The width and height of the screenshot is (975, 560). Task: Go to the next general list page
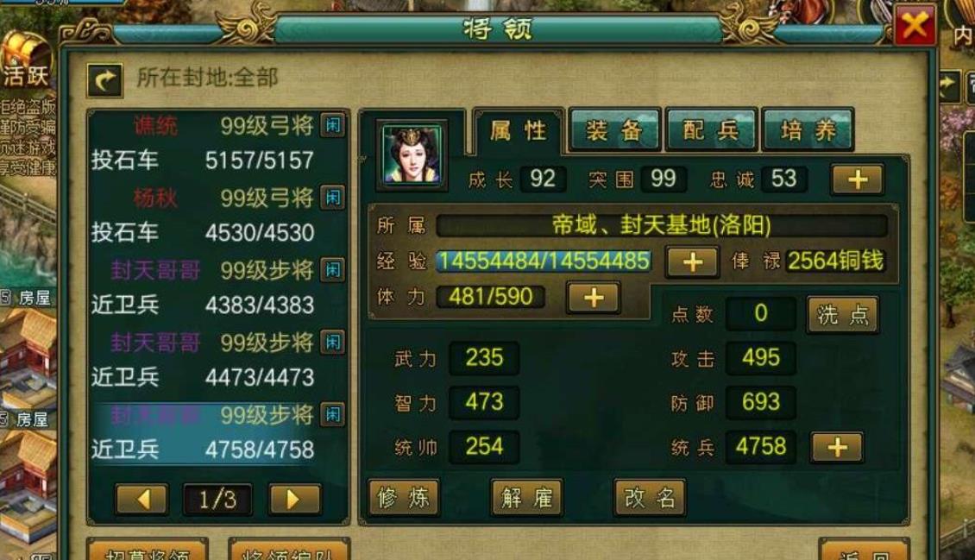pos(294,499)
